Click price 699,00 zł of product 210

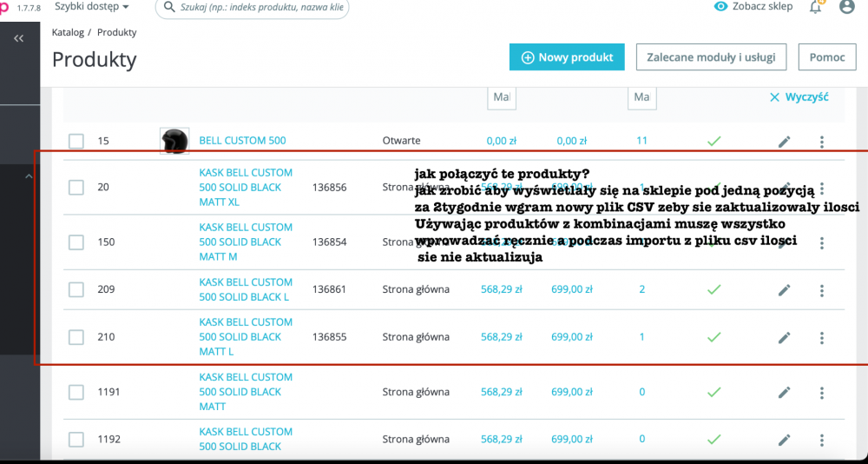point(572,336)
